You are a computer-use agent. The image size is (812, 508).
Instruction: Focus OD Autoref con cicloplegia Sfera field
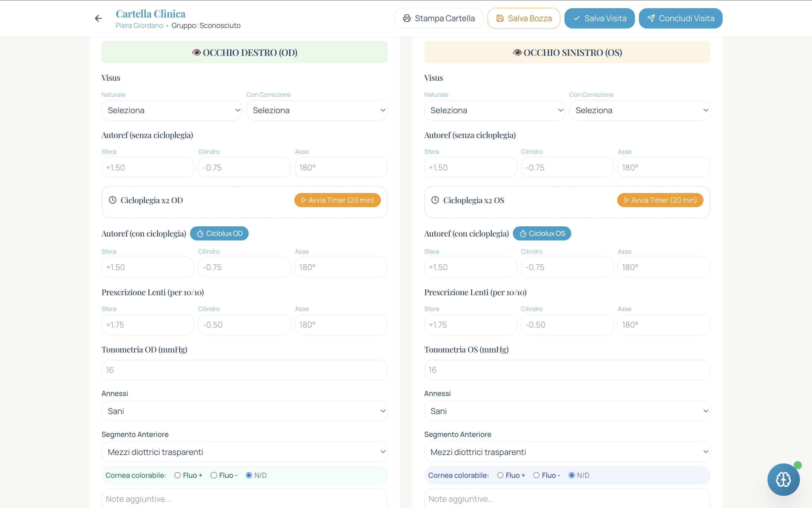tap(148, 267)
